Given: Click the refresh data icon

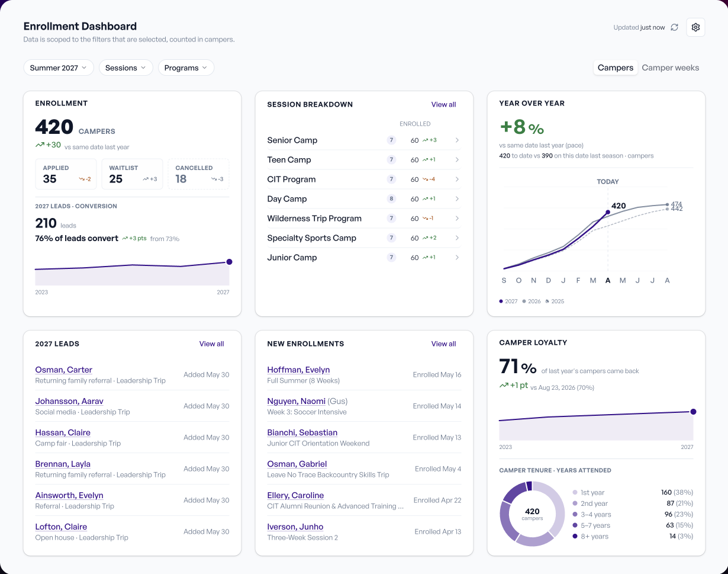Looking at the screenshot, I should 674,27.
